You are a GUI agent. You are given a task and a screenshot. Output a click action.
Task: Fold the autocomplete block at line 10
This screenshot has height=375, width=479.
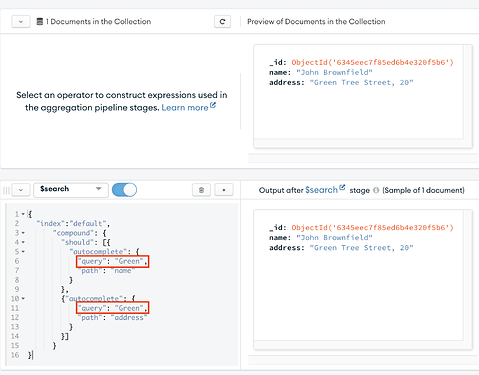pyautogui.click(x=23, y=299)
